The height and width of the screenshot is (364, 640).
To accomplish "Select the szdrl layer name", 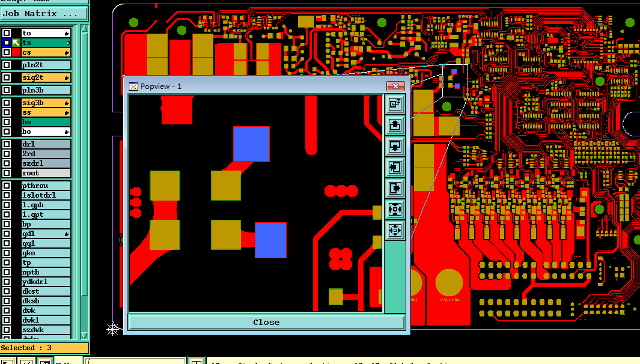I will coord(46,163).
